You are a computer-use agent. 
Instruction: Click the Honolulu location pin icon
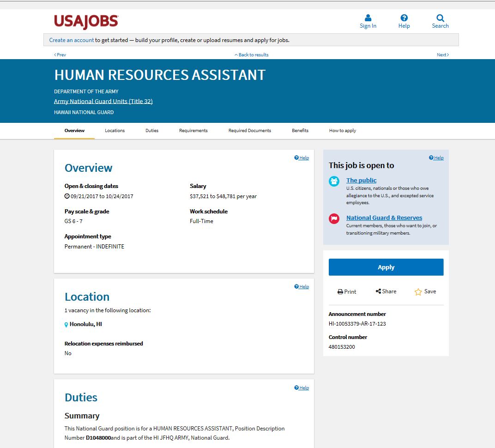click(x=66, y=325)
